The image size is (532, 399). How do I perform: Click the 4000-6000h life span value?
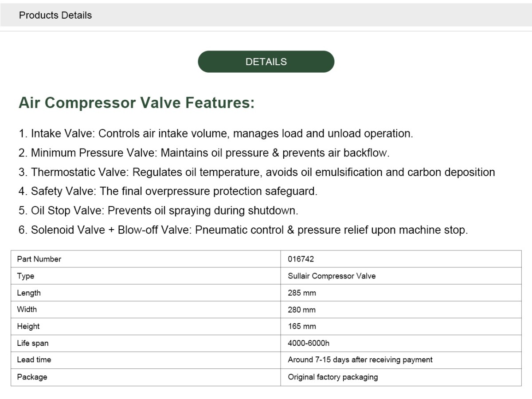(309, 343)
